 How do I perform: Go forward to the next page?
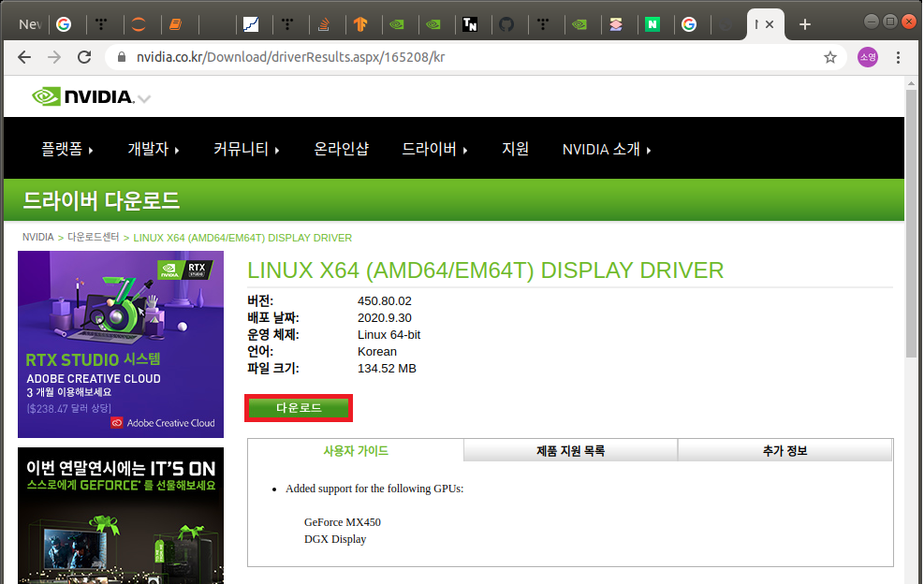point(54,57)
